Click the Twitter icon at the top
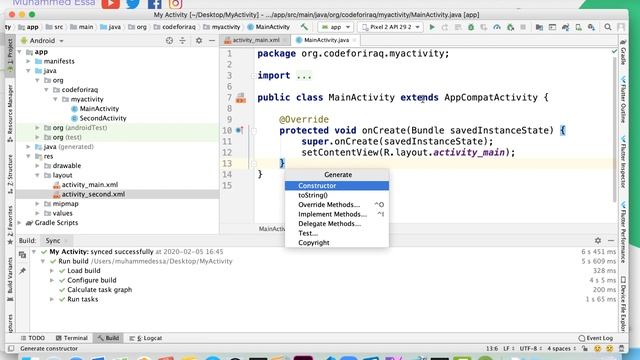The height and width of the screenshot is (360, 640). pos(133,4)
